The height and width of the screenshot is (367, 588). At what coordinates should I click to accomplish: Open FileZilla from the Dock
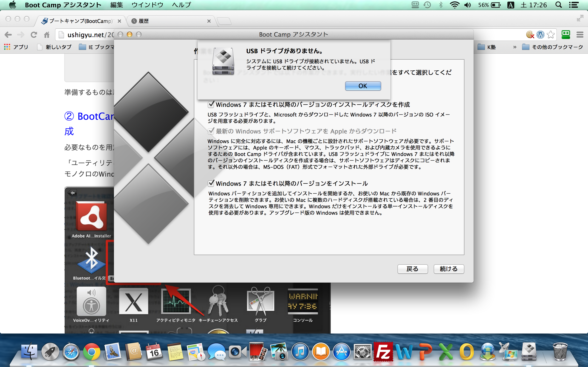[383, 352]
